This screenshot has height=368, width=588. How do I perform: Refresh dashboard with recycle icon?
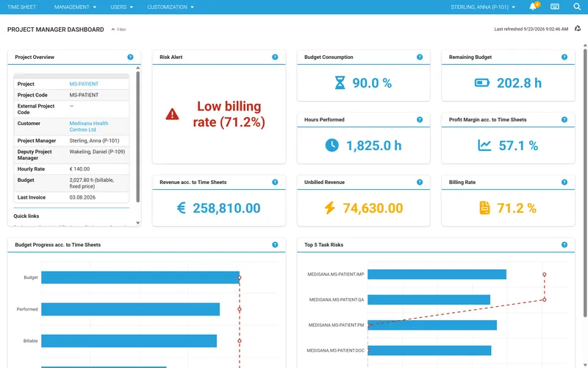578,29
